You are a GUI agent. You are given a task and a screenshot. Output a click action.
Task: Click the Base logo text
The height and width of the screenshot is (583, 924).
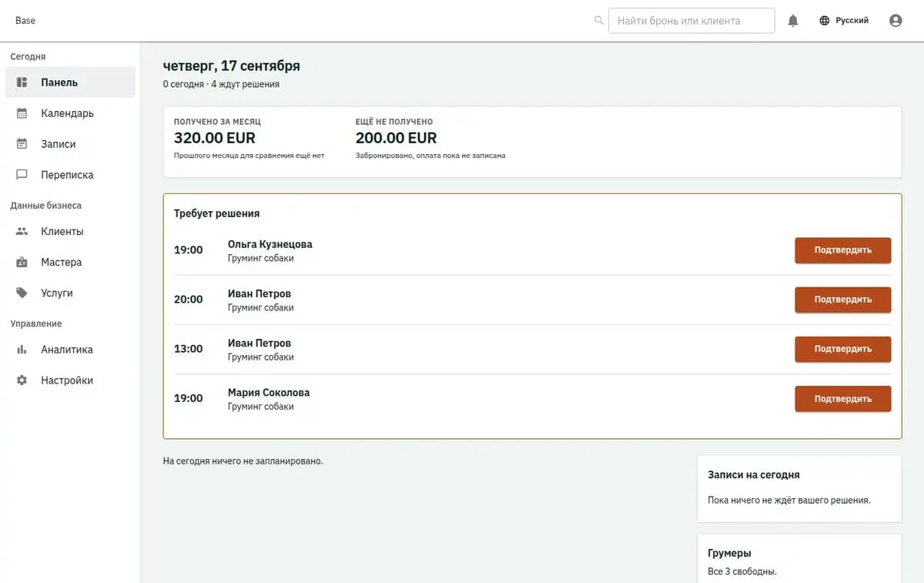(25, 21)
